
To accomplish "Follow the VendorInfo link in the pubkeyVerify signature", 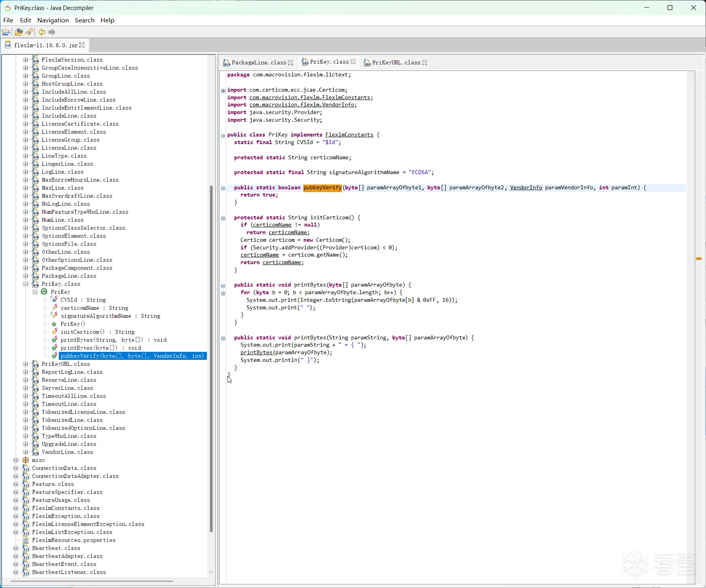I will coord(526,188).
